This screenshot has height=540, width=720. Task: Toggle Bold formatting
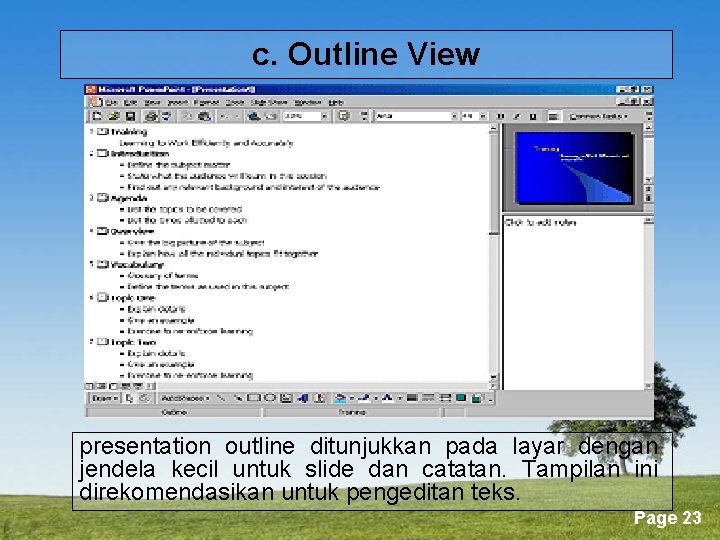(x=501, y=116)
